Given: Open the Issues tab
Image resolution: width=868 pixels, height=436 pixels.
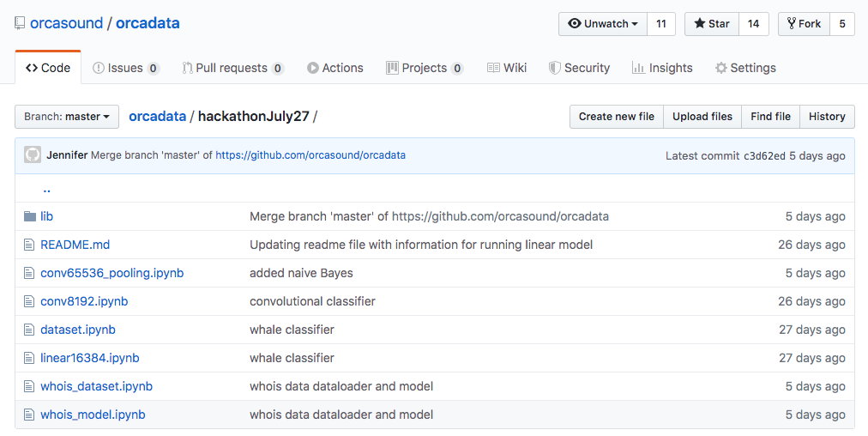Looking at the screenshot, I should tap(126, 68).
